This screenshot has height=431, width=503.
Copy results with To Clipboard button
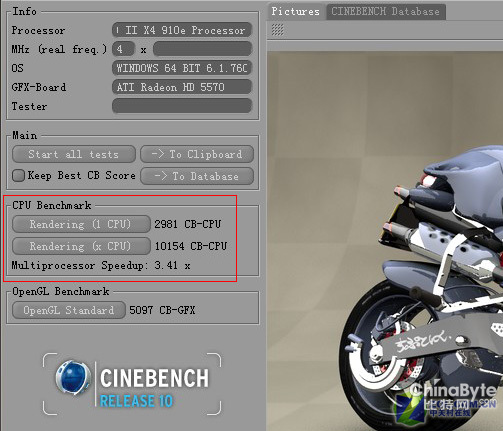[x=197, y=154]
